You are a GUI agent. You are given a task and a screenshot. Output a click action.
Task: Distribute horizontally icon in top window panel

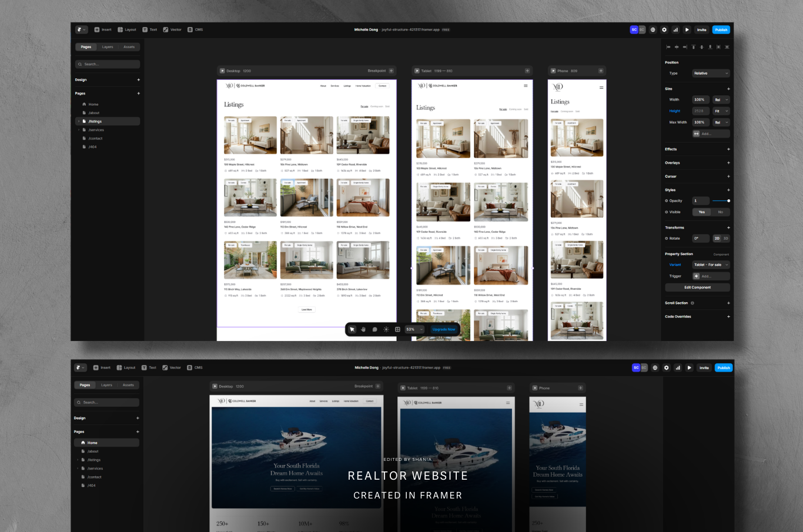tap(719, 47)
